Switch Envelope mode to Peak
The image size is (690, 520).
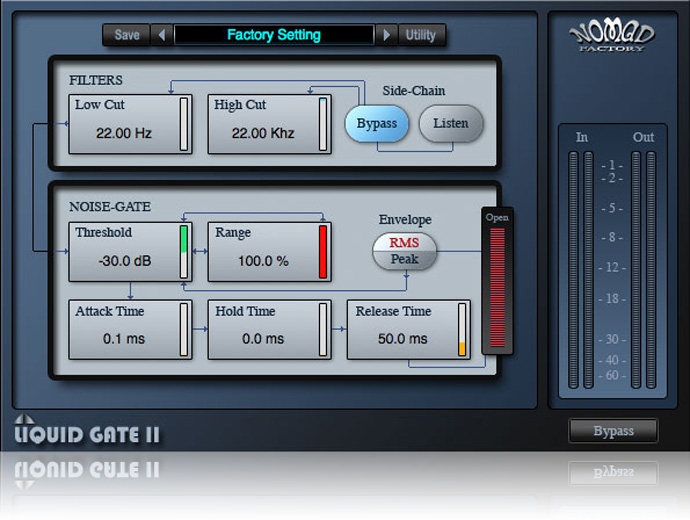404,260
